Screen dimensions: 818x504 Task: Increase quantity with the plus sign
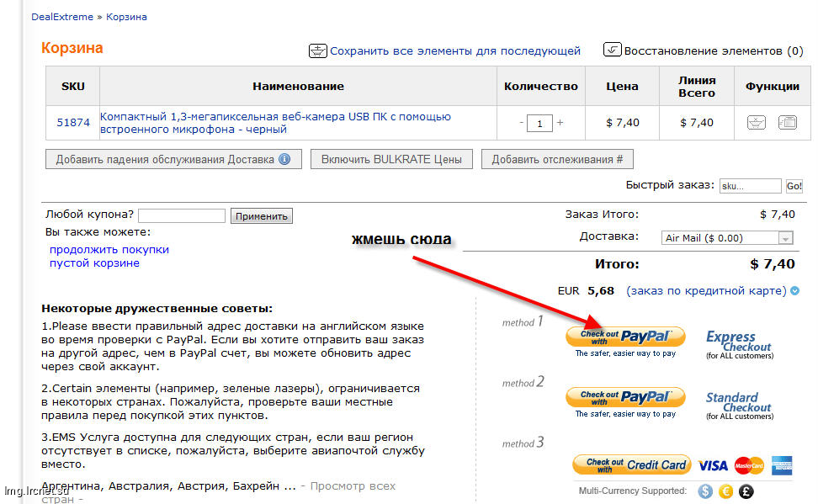[x=560, y=123]
